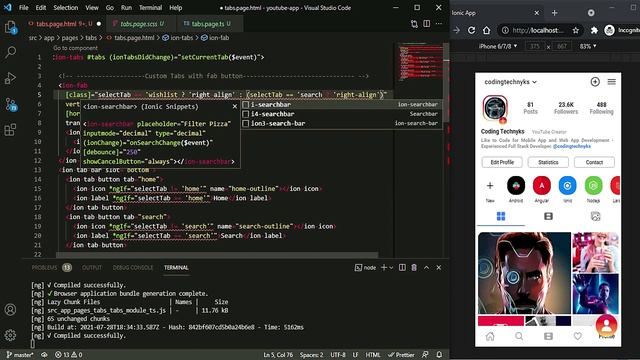The image size is (640, 360).
Task: Check the i4-searchbar suggestion checkbox
Action: (x=246, y=114)
